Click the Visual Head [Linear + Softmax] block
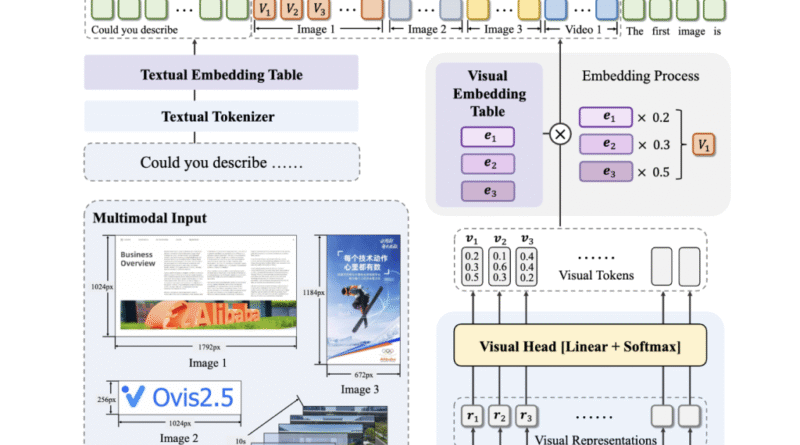The width and height of the screenshot is (800, 445). click(x=580, y=345)
